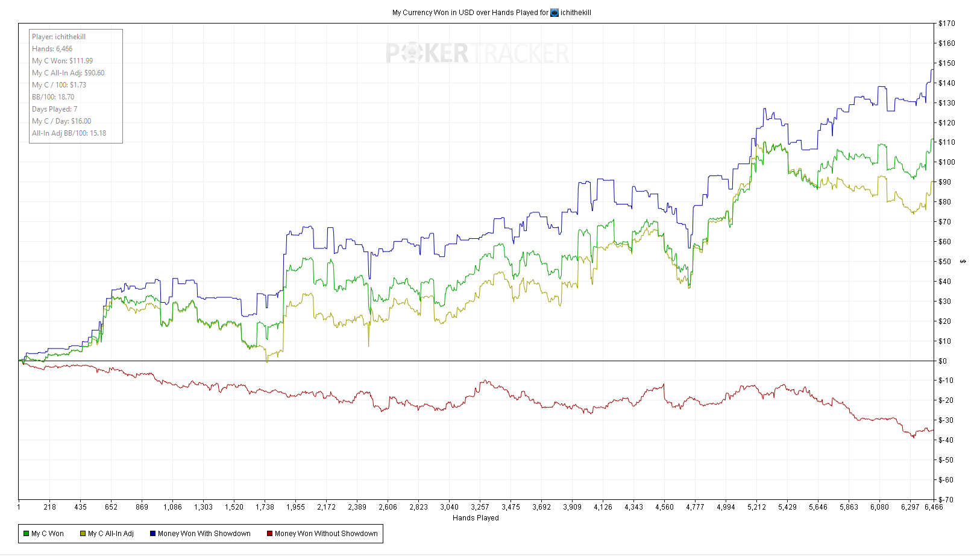This screenshot has width=980, height=556.
Task: Click the '2,823' x-axis tick label
Action: [x=419, y=507]
